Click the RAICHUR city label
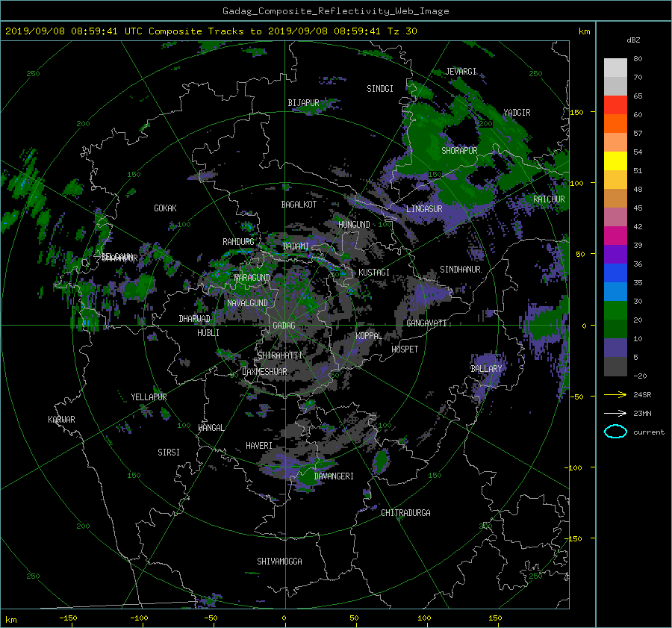The height and width of the screenshot is (628, 672). point(549,199)
